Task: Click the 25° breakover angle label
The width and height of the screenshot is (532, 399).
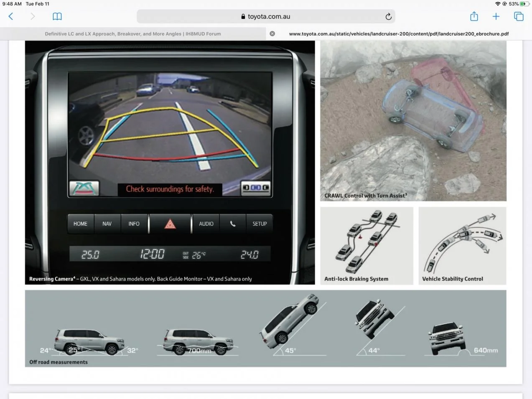Action: [74, 350]
